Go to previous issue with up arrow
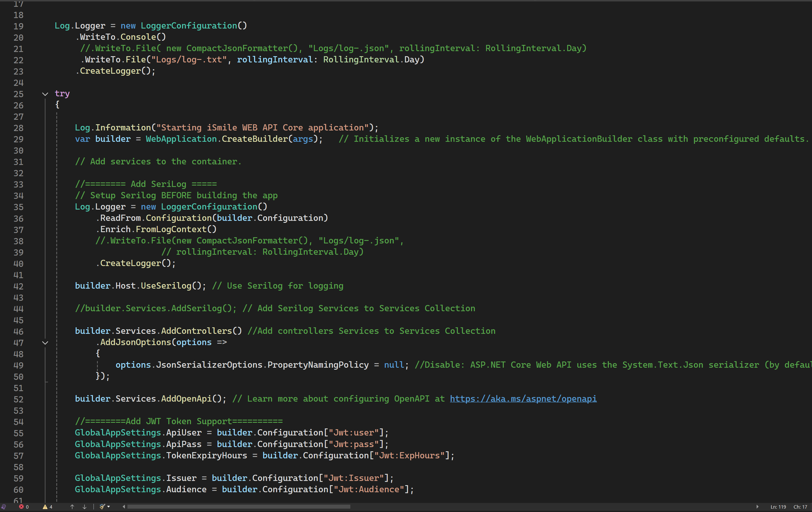This screenshot has width=812, height=512. tap(72, 507)
